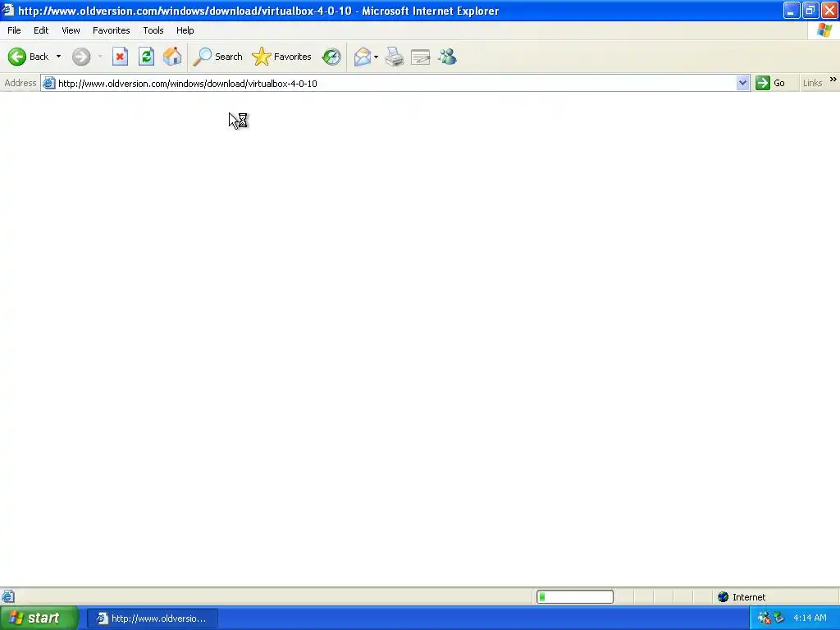Click the IE icon in the title bar

tap(8, 10)
